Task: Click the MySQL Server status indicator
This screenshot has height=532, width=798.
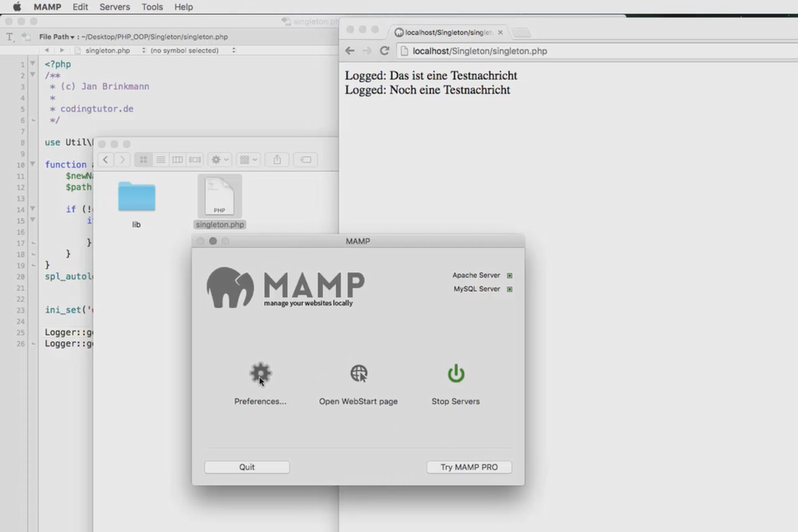Action: 509,289
